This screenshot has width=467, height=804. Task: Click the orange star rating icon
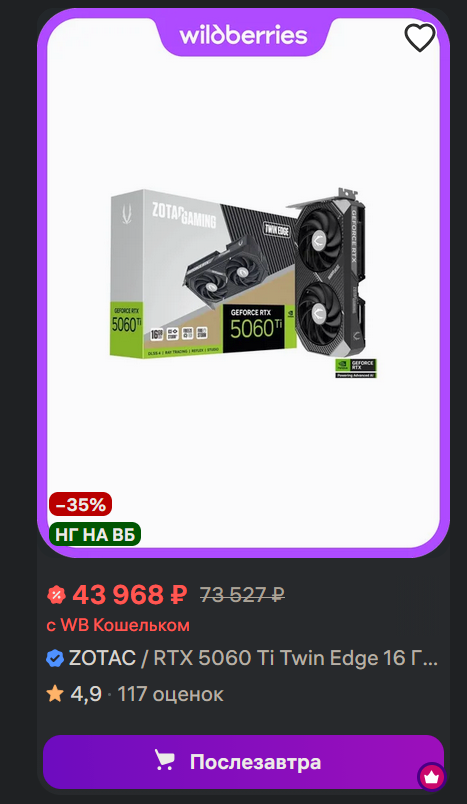click(55, 694)
